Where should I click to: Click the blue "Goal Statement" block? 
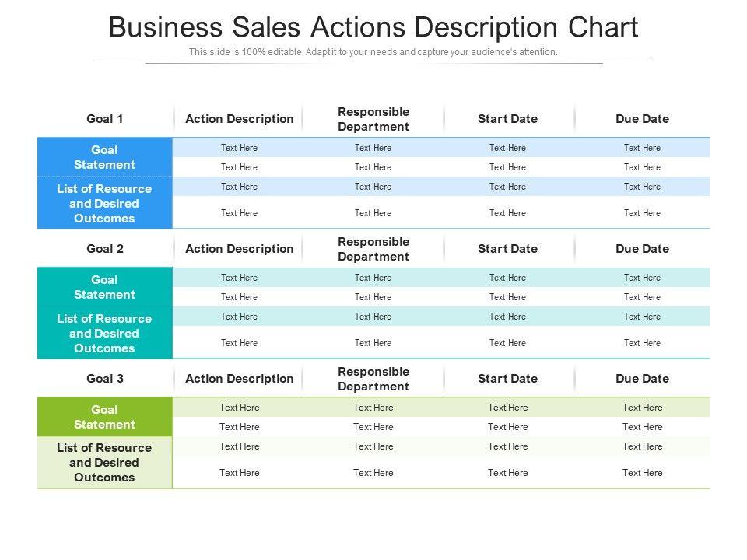coord(105,157)
